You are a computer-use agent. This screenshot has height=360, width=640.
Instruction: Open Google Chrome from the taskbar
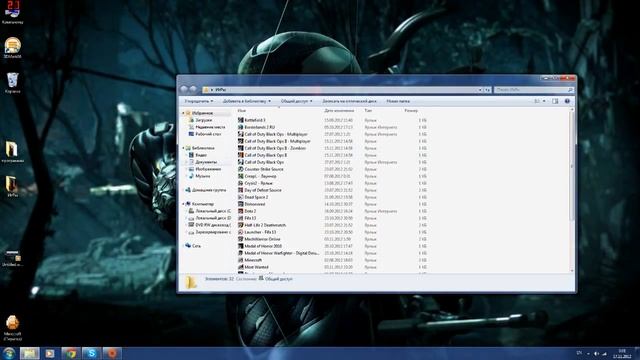(71, 353)
